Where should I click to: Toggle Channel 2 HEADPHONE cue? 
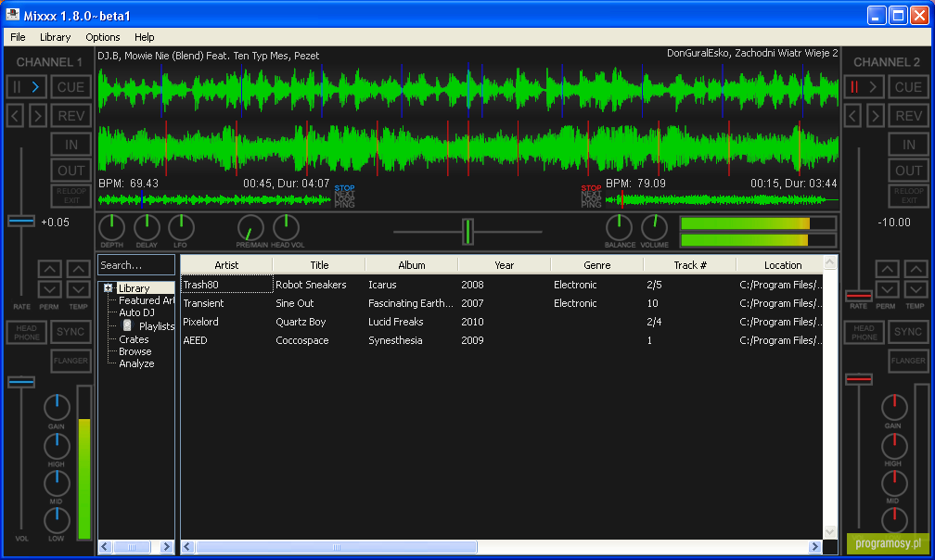click(865, 333)
